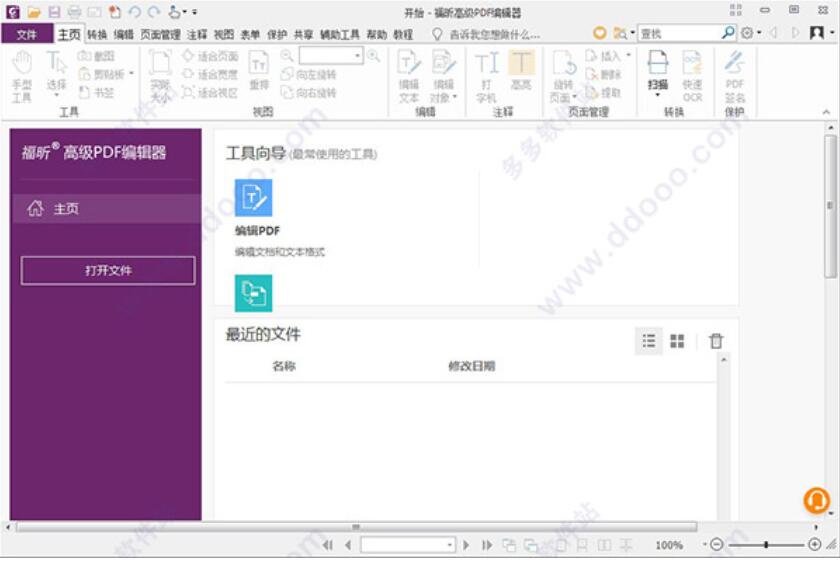Switch to the 页面管理 tab

coord(160,35)
